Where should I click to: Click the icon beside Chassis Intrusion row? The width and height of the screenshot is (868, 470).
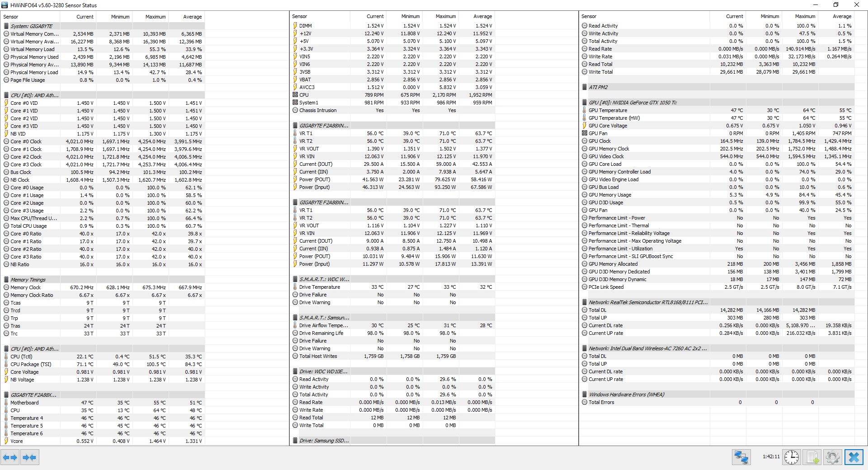295,110
